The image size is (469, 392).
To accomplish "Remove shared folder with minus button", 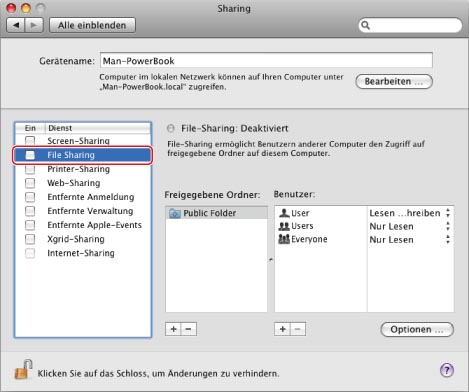I will coord(189,329).
